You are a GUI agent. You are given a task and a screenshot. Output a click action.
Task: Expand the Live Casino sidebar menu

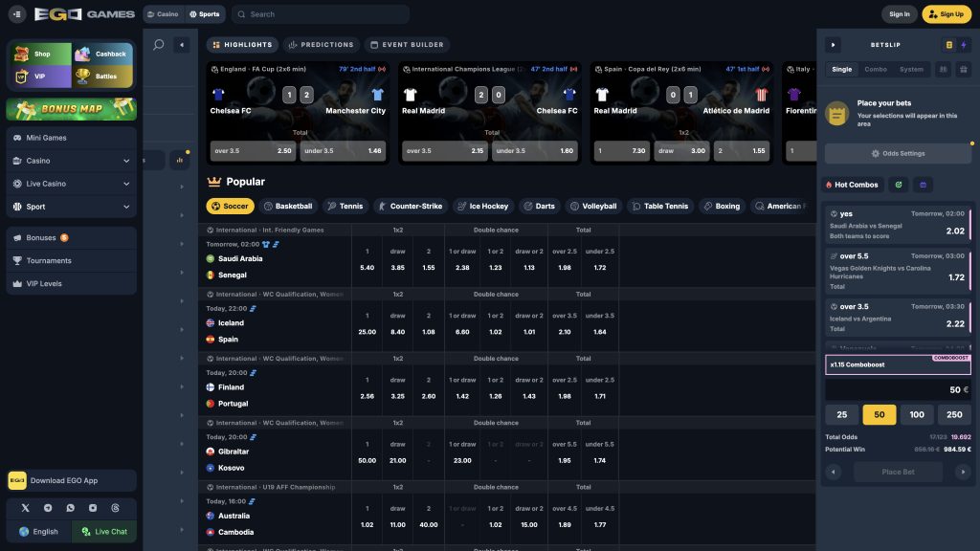click(x=71, y=184)
